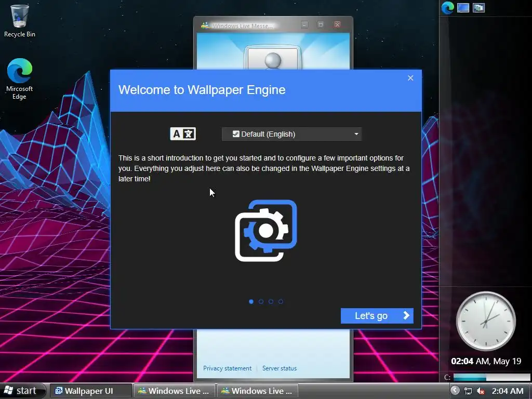Maximize the Windows Live Messenger window
Screen dimensions: 532x399
tap(320, 24)
